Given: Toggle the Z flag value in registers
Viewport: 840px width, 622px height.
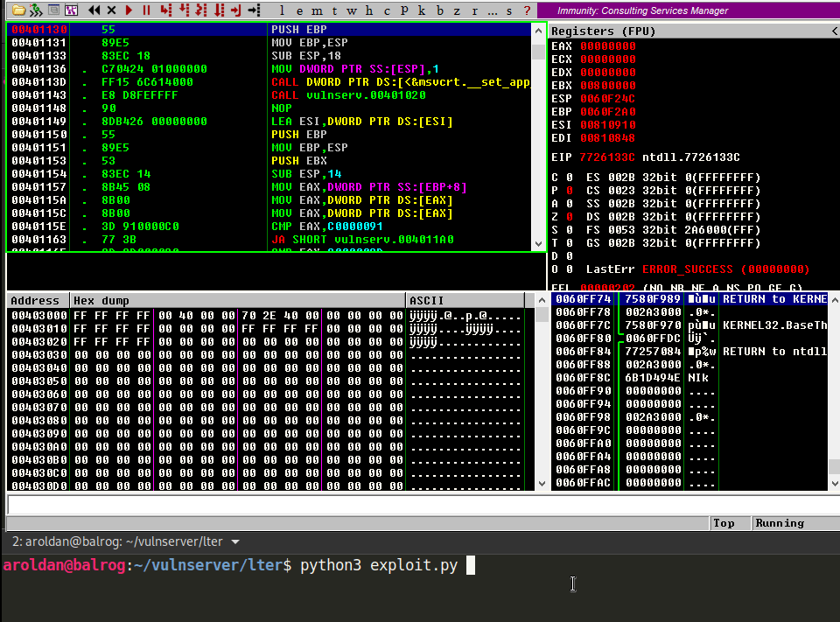Looking at the screenshot, I should [570, 217].
